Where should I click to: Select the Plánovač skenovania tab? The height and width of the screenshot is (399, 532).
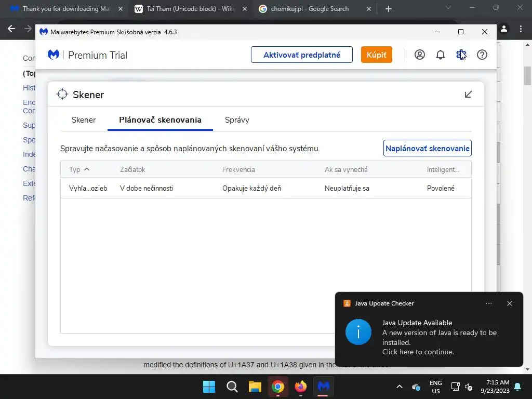pyautogui.click(x=160, y=120)
